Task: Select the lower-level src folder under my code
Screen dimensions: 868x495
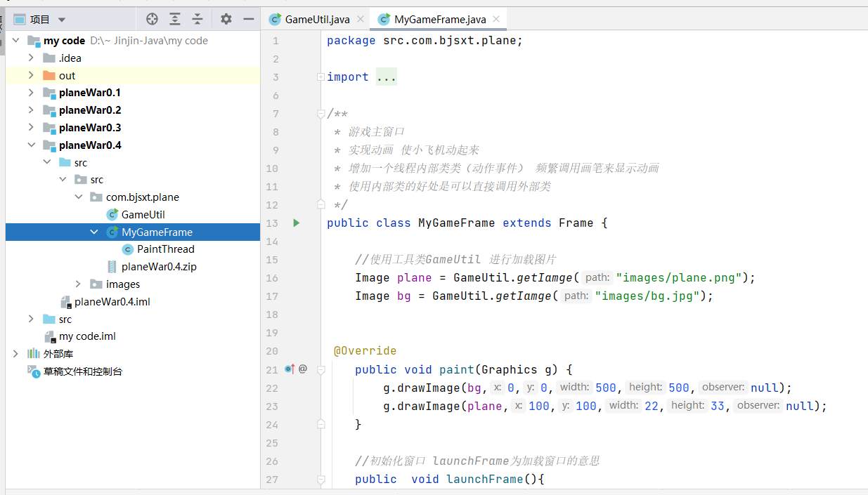Action: [65, 319]
